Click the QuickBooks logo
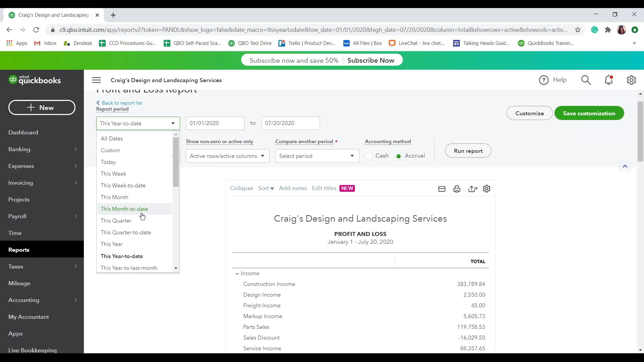 pos(35,80)
